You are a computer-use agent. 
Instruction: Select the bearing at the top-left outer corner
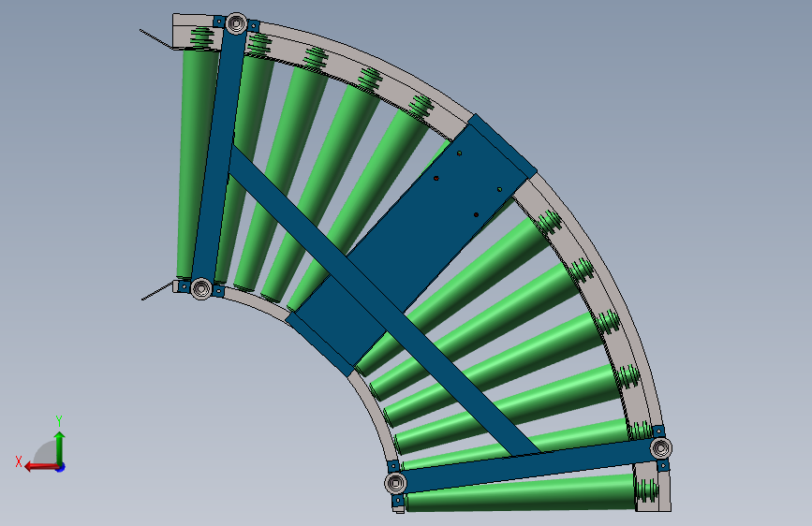pyautogui.click(x=236, y=23)
